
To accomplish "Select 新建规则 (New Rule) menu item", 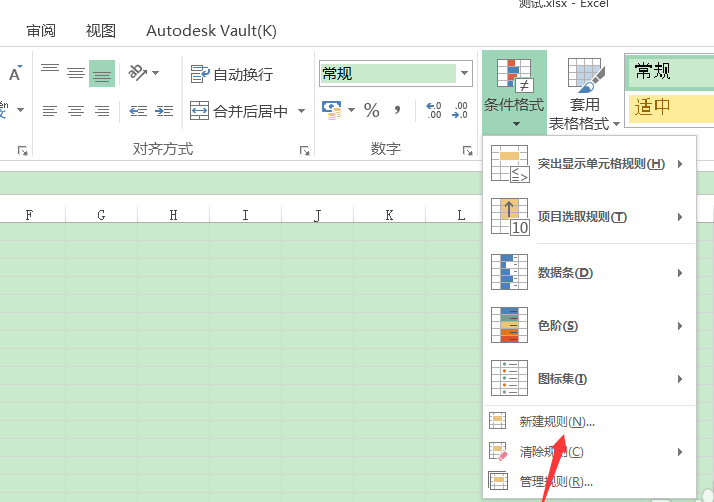I will (556, 422).
